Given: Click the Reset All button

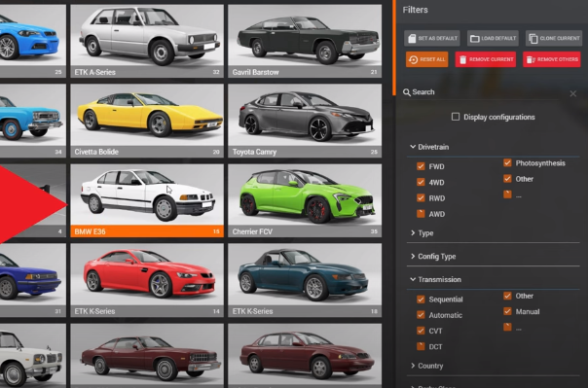Looking at the screenshot, I should (x=426, y=59).
